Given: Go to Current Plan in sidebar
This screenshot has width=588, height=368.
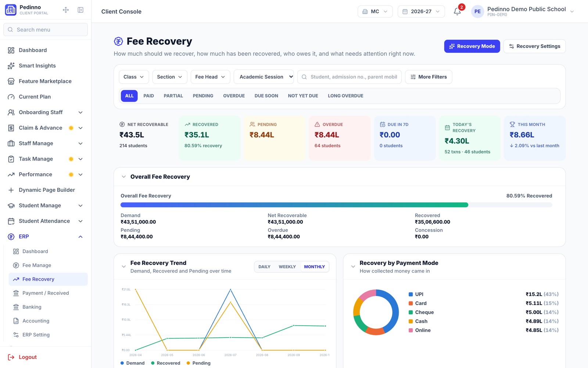Looking at the screenshot, I should tap(46, 97).
